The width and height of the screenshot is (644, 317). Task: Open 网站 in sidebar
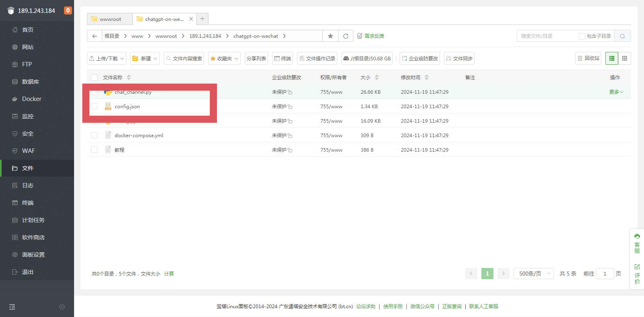(37, 47)
